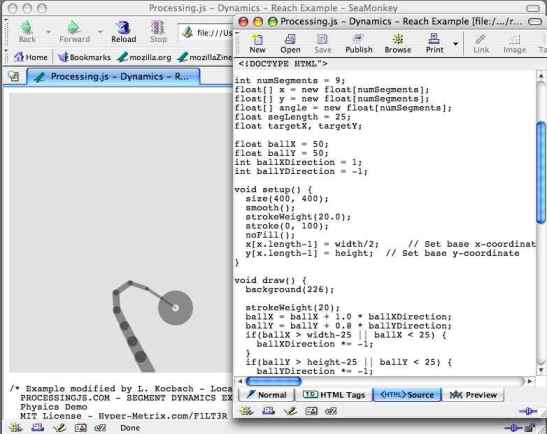Screen dimensions: 547x434
Task: Click the Stop button in the browser
Action: pos(158,31)
